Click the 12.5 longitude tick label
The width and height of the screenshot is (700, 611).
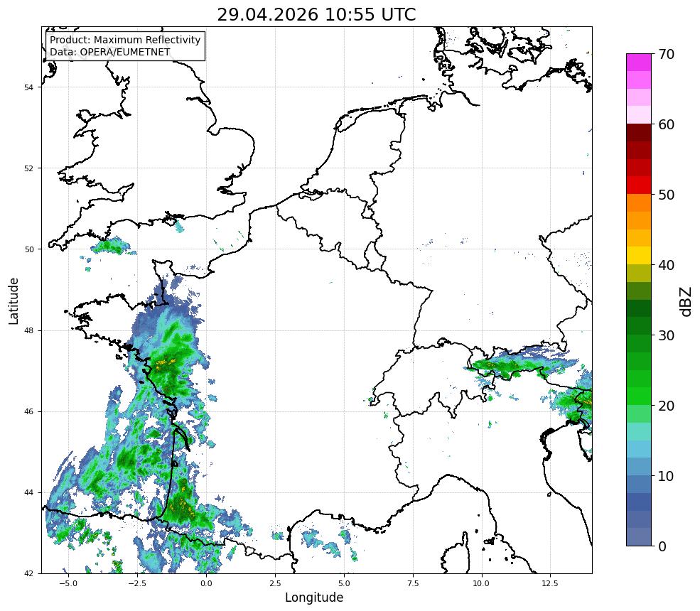click(x=550, y=583)
